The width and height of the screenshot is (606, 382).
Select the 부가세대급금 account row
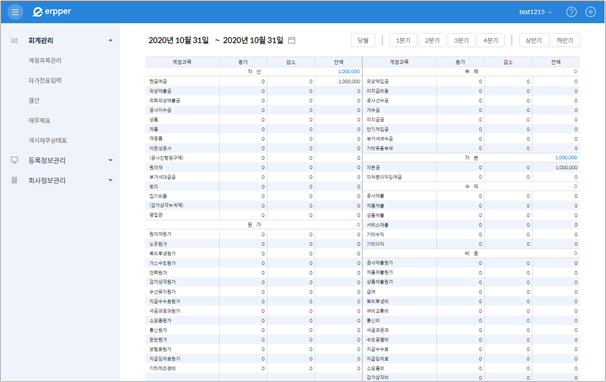pos(254,177)
